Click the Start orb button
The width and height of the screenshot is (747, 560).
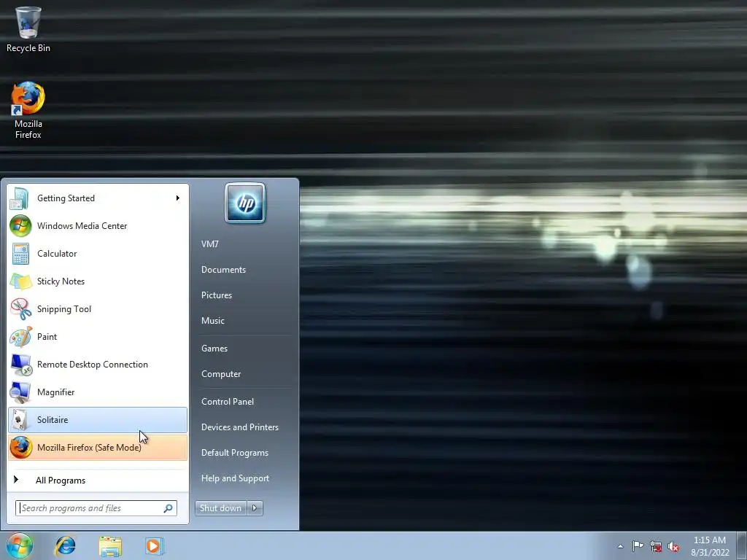[20, 545]
